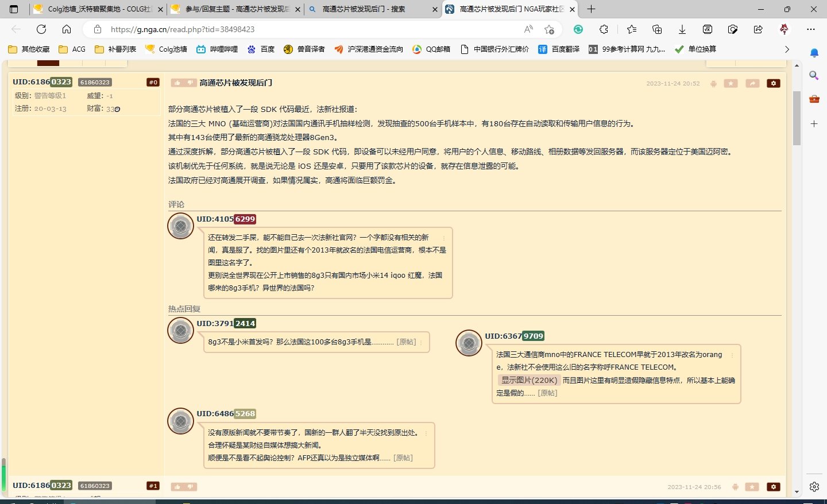Open options for UID:37912414 reply

point(421,342)
